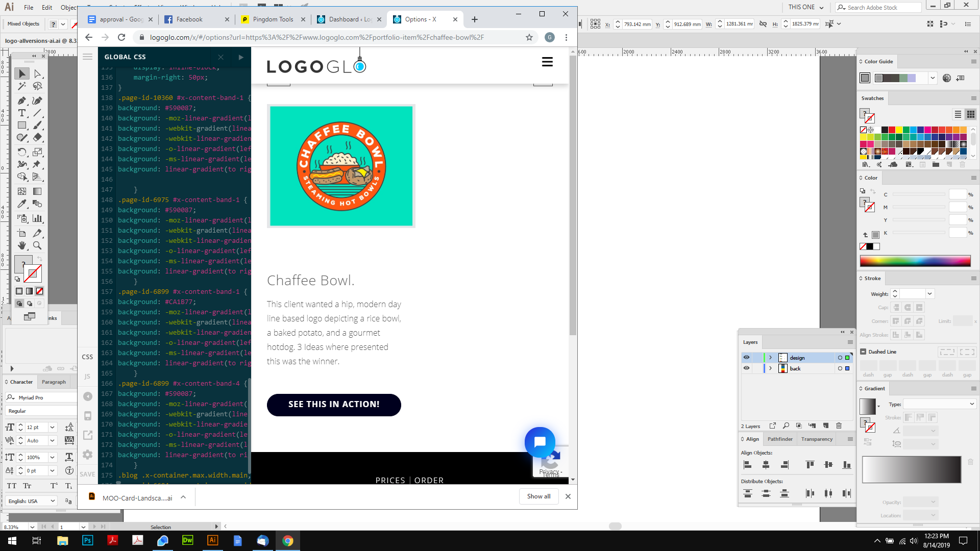This screenshot has height=551, width=980.
Task: Pick the Paintbrush tool
Action: pyautogui.click(x=37, y=126)
